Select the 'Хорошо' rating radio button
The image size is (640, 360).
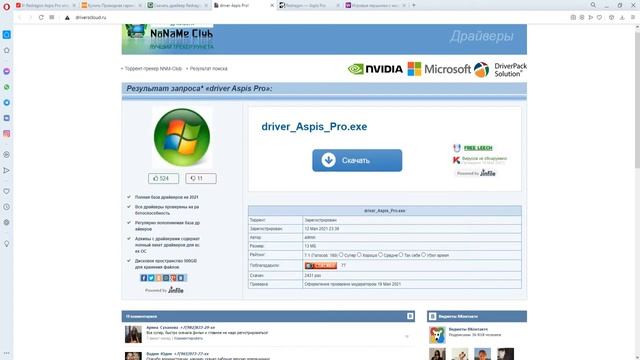click(360, 255)
